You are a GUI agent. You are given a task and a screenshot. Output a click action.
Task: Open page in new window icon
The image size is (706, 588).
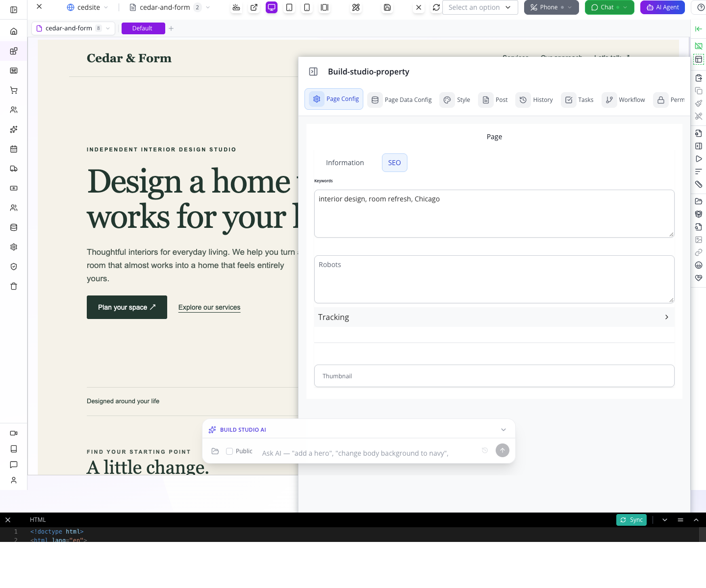point(254,7)
